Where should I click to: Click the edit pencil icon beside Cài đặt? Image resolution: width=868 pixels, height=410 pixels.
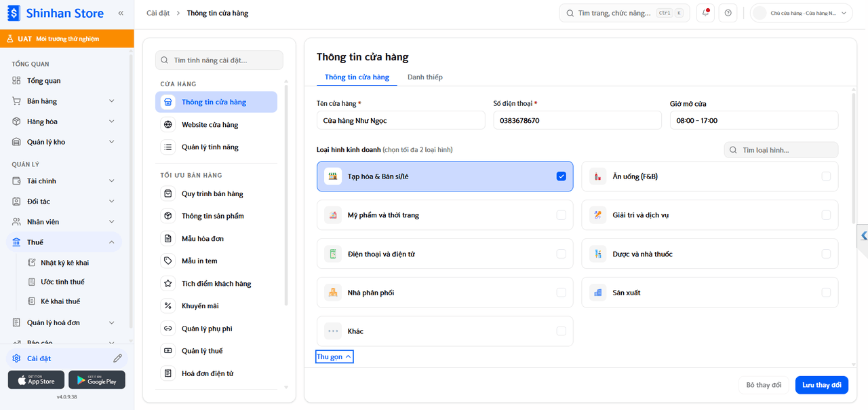pos(118,358)
